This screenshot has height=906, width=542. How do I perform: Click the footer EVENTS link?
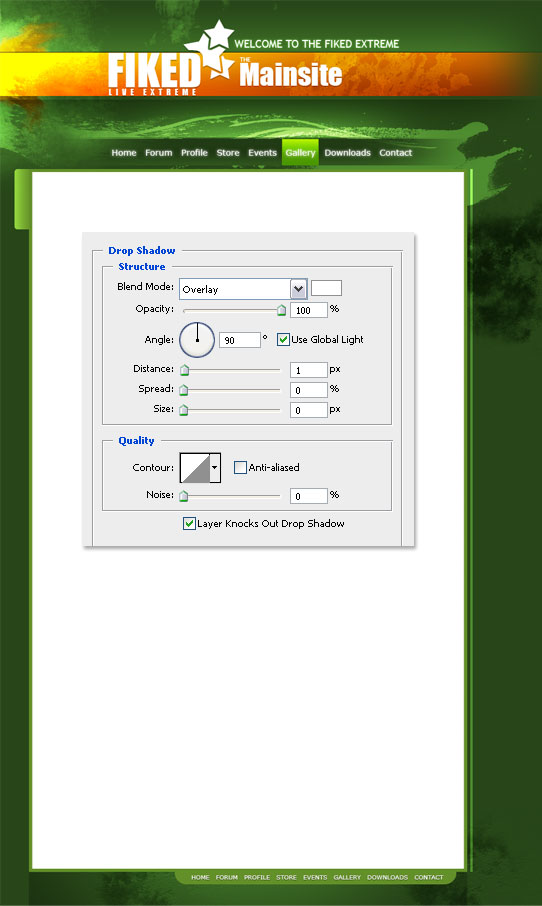click(x=315, y=877)
